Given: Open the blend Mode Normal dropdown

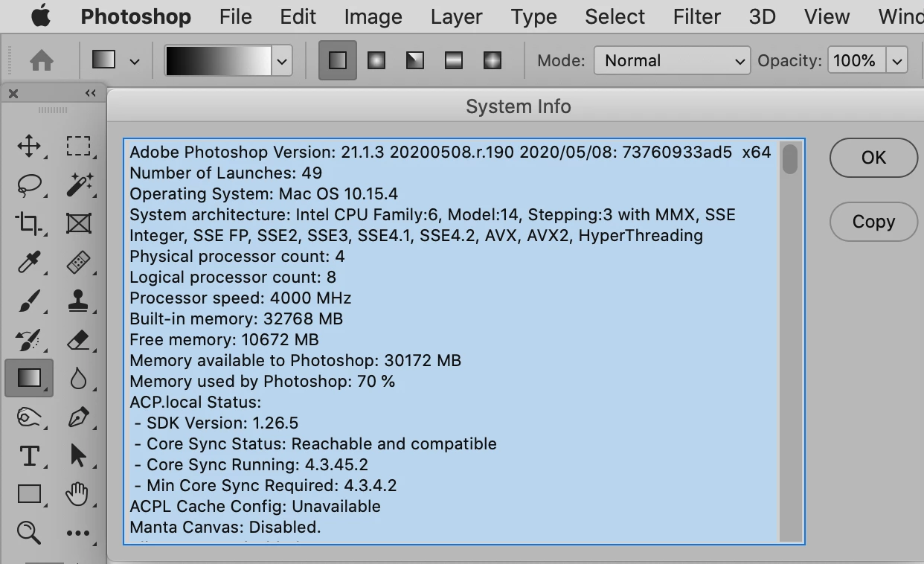Looking at the screenshot, I should pos(672,61).
